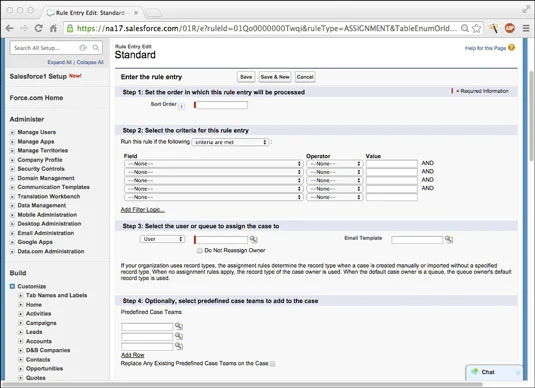Click Add Filter Logic link

click(x=143, y=210)
